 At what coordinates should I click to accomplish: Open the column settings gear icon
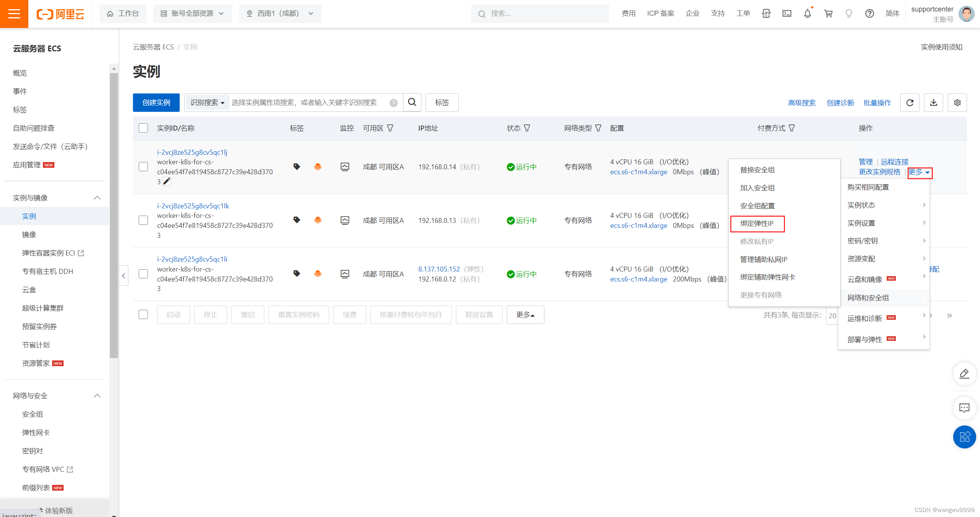click(x=957, y=102)
